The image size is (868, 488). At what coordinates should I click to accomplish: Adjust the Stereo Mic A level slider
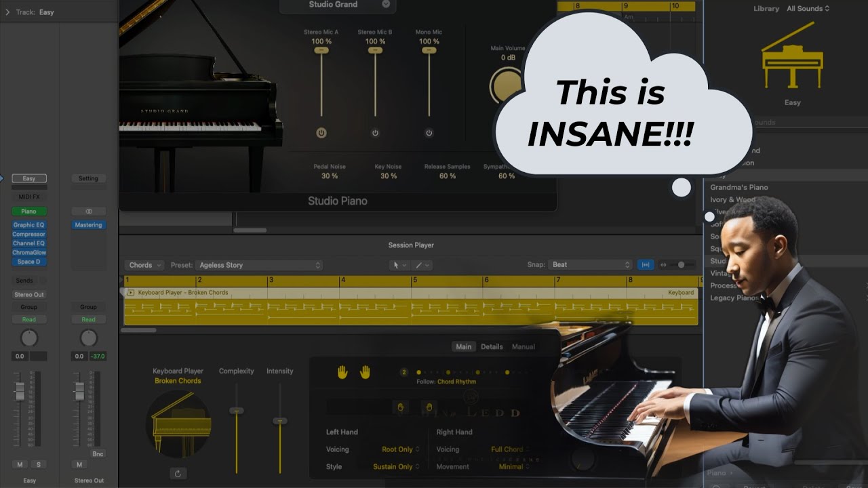(x=321, y=50)
